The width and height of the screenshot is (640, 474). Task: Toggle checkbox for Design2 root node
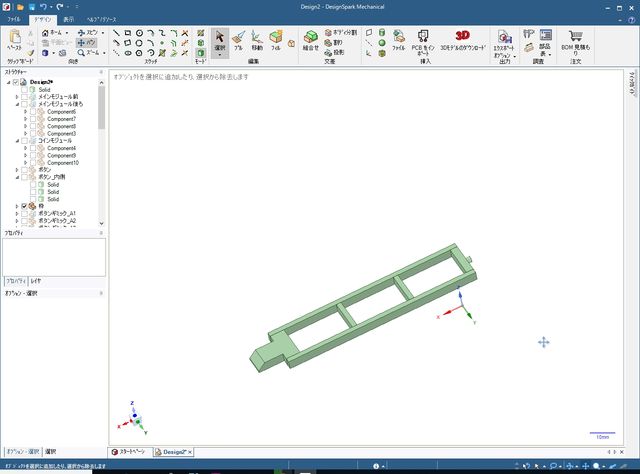(16, 82)
